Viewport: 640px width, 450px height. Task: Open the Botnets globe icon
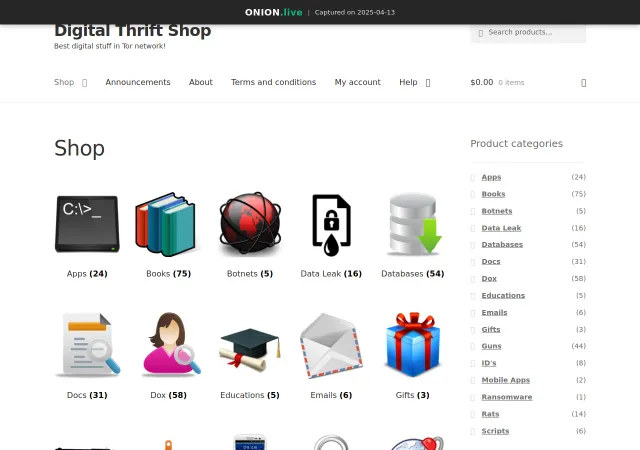pos(250,224)
